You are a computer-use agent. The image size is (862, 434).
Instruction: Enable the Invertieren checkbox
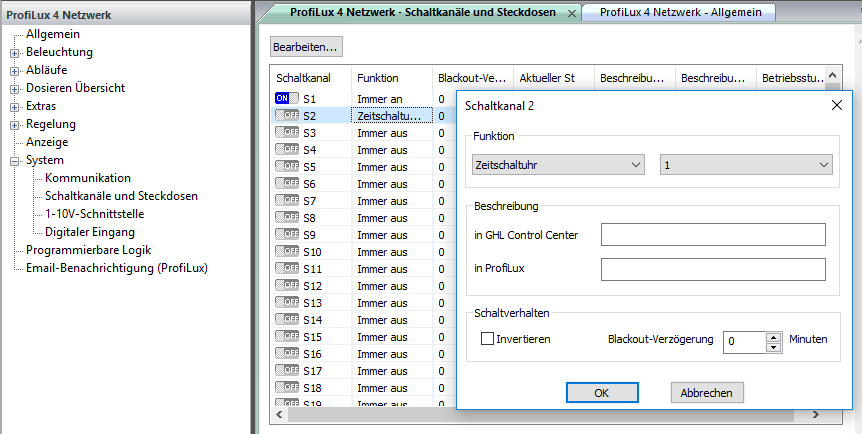[x=487, y=339]
